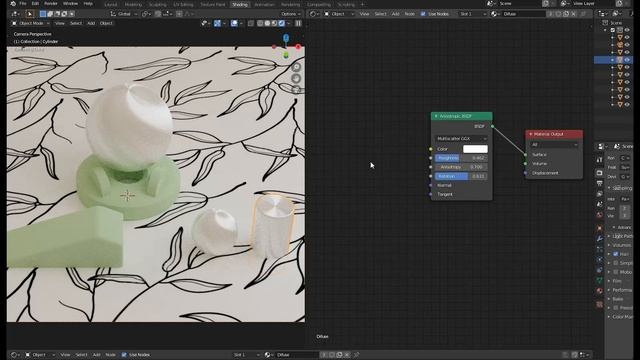Switch to the Animation workspace tab
640x360 pixels.
click(264, 4)
